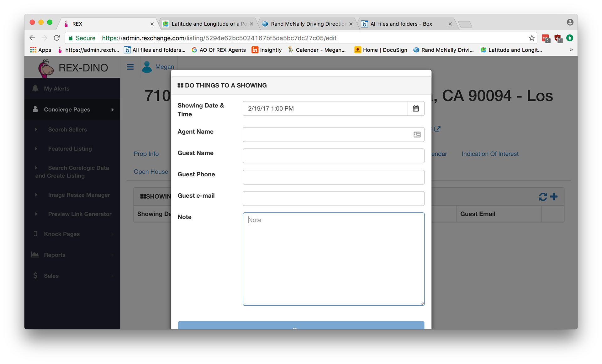Click the blue submit button at dialog bottom
Viewport: 602px width, 364px height.
301,325
